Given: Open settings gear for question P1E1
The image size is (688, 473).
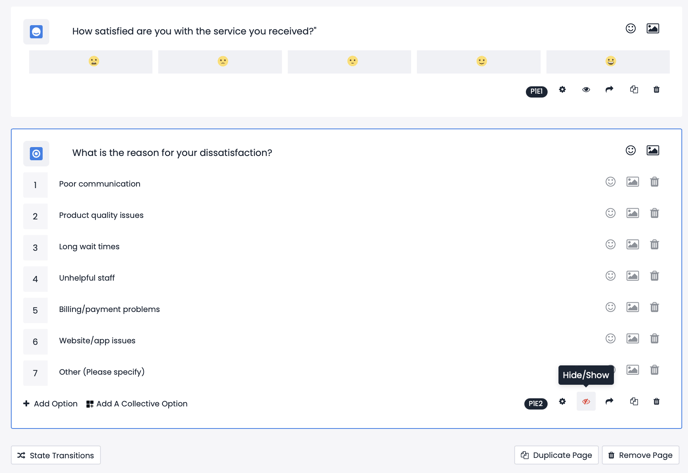Looking at the screenshot, I should 562,90.
